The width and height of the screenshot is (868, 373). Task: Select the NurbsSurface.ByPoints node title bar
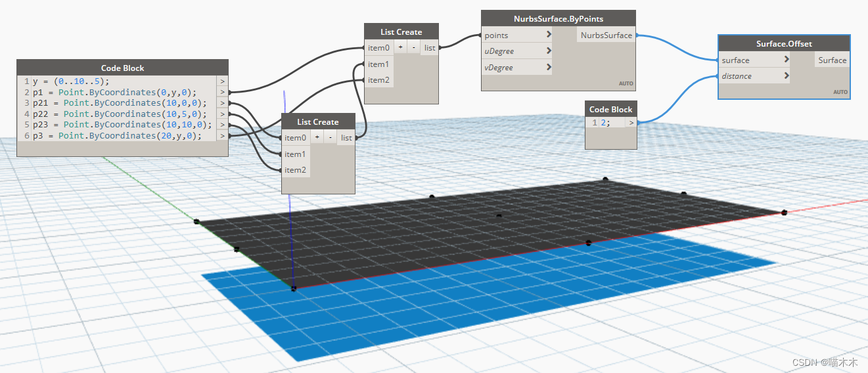coord(559,19)
